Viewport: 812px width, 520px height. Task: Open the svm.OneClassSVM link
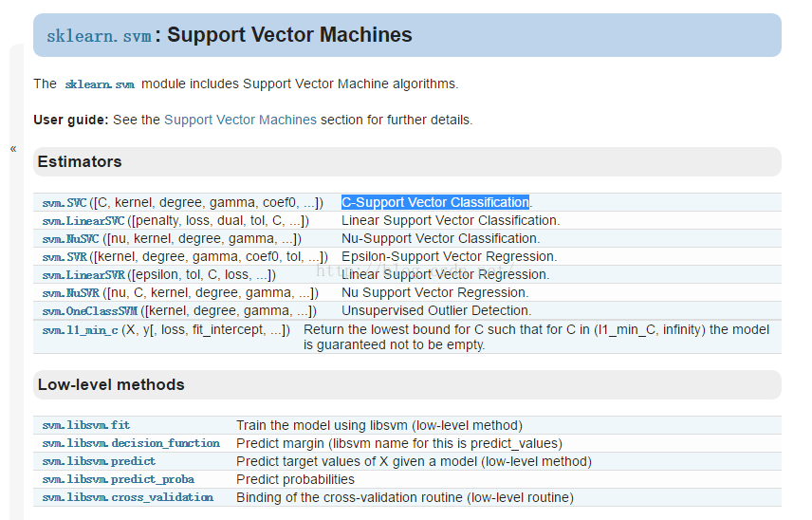point(89,311)
